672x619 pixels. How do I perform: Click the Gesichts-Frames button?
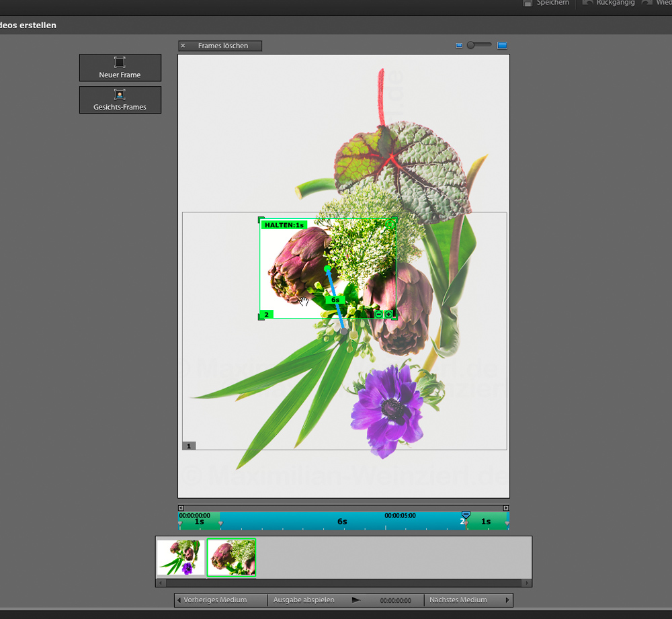(120, 100)
